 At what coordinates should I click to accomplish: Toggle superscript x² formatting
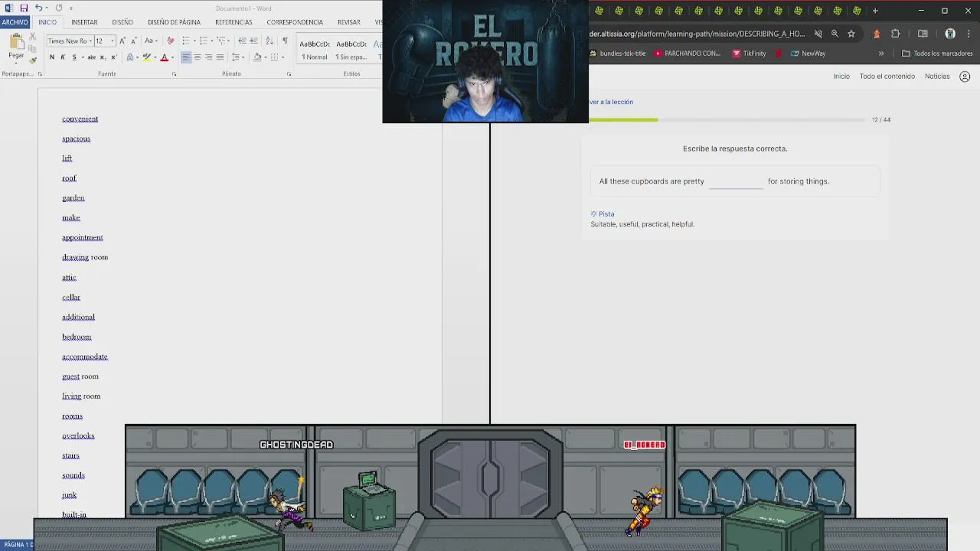[114, 57]
